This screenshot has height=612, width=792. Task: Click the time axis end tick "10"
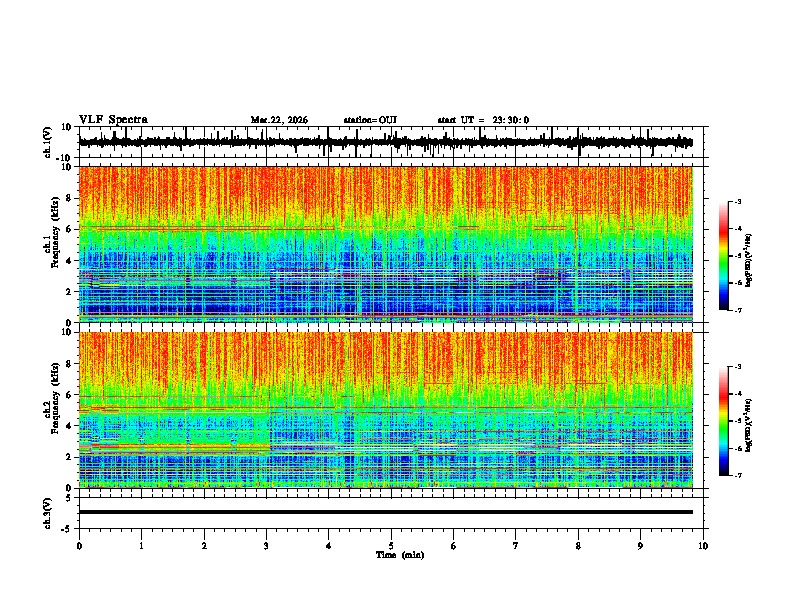point(703,546)
